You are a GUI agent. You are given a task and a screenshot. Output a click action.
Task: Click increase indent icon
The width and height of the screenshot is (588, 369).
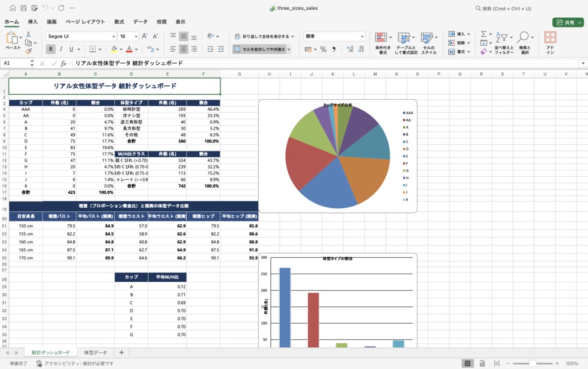221,49
